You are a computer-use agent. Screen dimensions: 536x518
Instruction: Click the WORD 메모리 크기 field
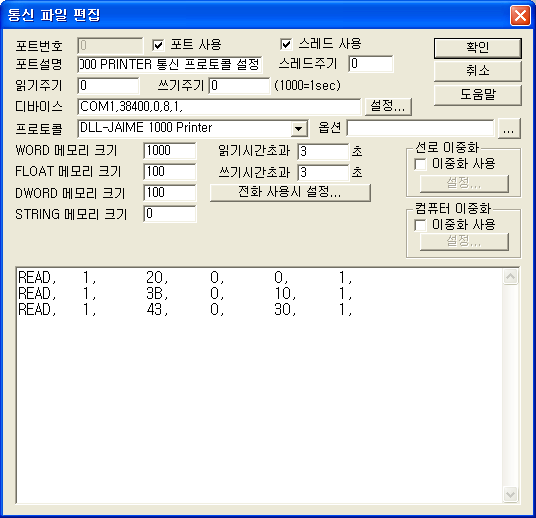tap(170, 151)
